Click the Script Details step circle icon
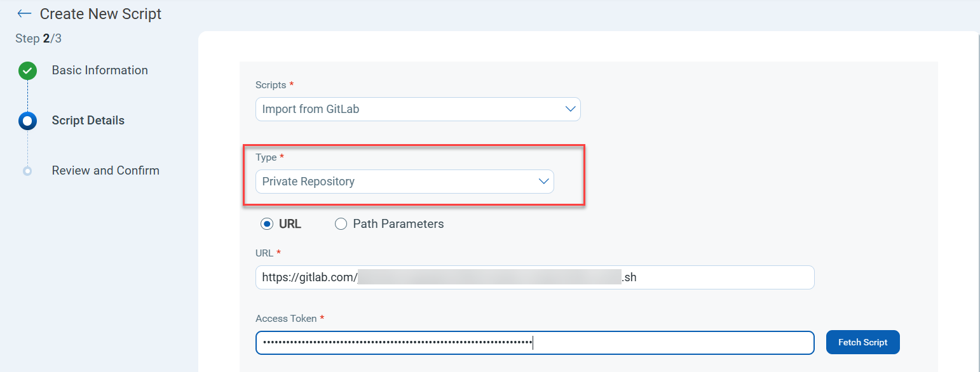 click(x=27, y=121)
